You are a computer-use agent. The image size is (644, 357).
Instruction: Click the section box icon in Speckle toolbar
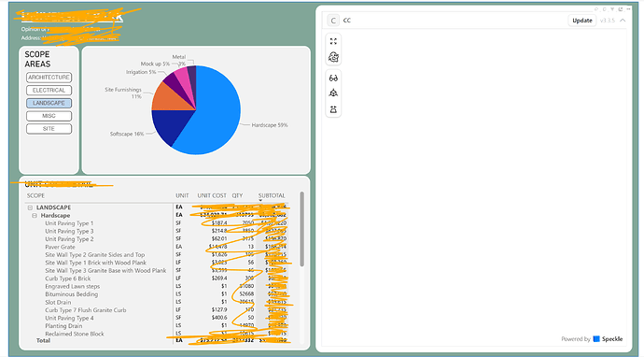tap(333, 109)
